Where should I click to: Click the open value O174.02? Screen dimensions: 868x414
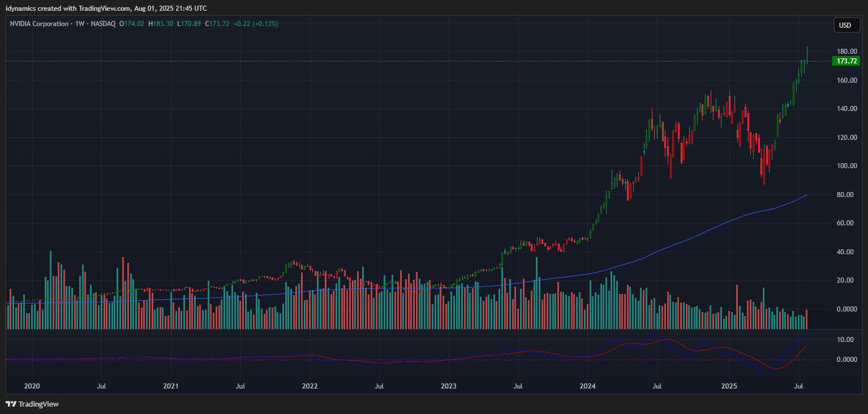pyautogui.click(x=132, y=24)
